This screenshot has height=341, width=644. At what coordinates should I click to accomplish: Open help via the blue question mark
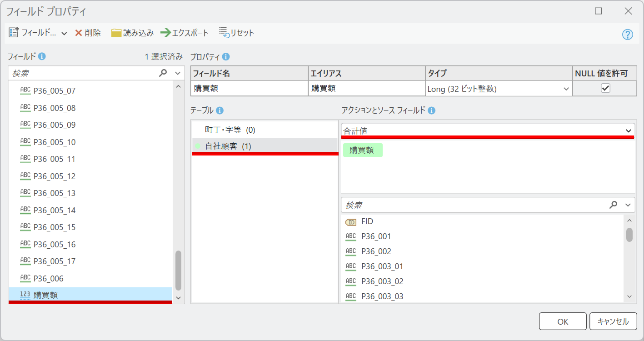click(x=627, y=35)
